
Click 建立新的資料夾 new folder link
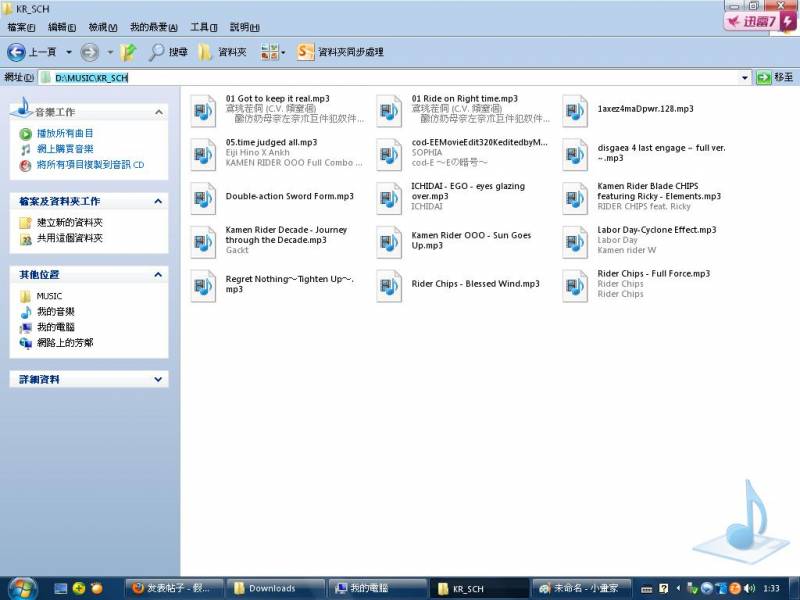[70, 222]
